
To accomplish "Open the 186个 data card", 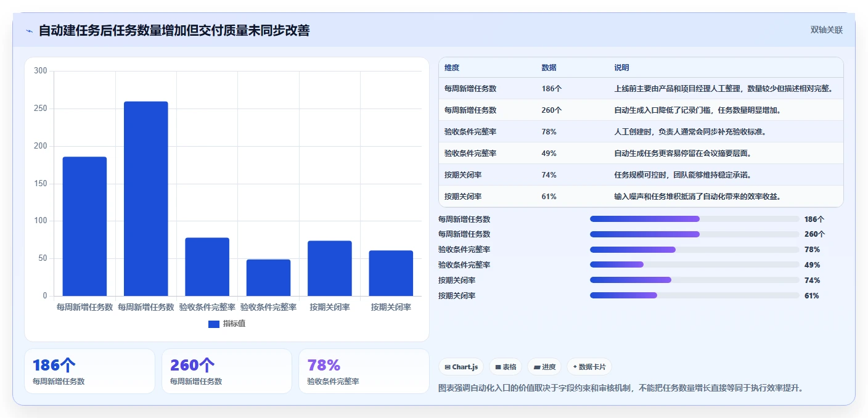I will (89, 371).
